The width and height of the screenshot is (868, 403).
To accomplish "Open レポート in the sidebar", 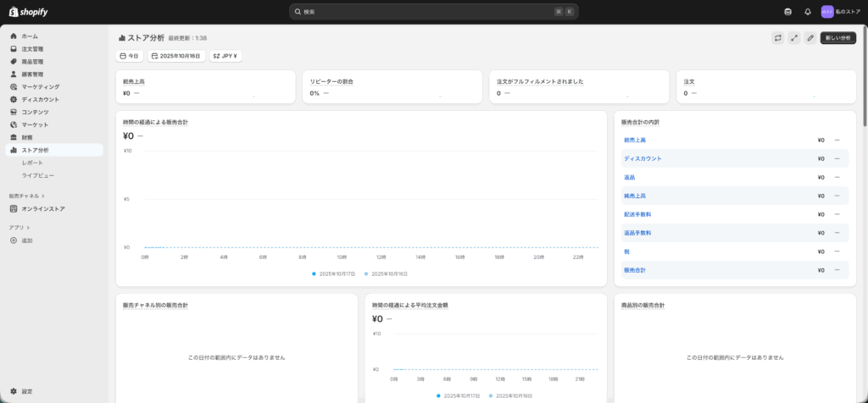I will pyautogui.click(x=32, y=163).
